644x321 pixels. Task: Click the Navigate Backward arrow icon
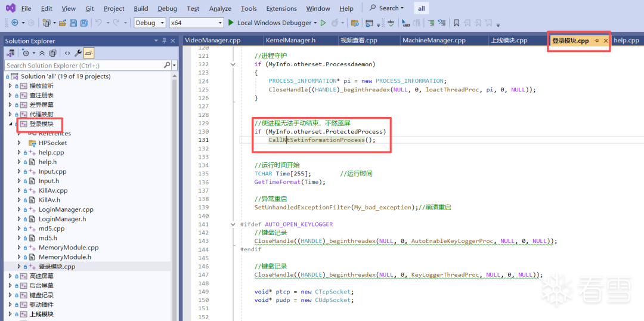14,23
